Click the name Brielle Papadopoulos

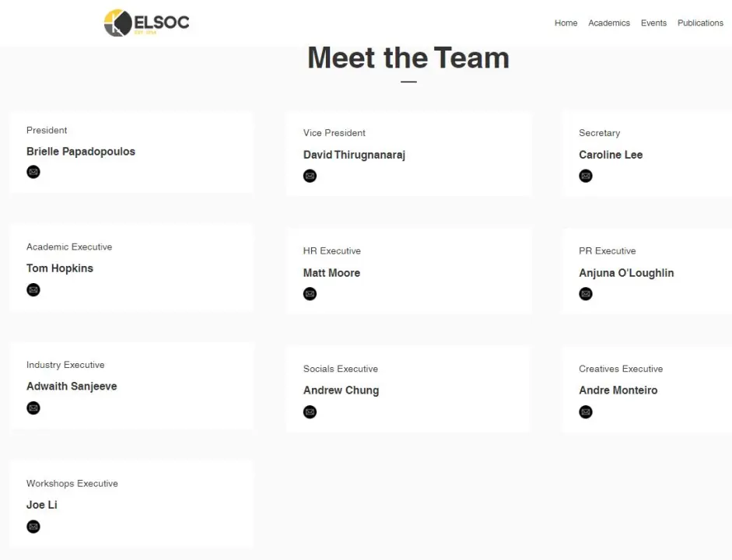(81, 152)
